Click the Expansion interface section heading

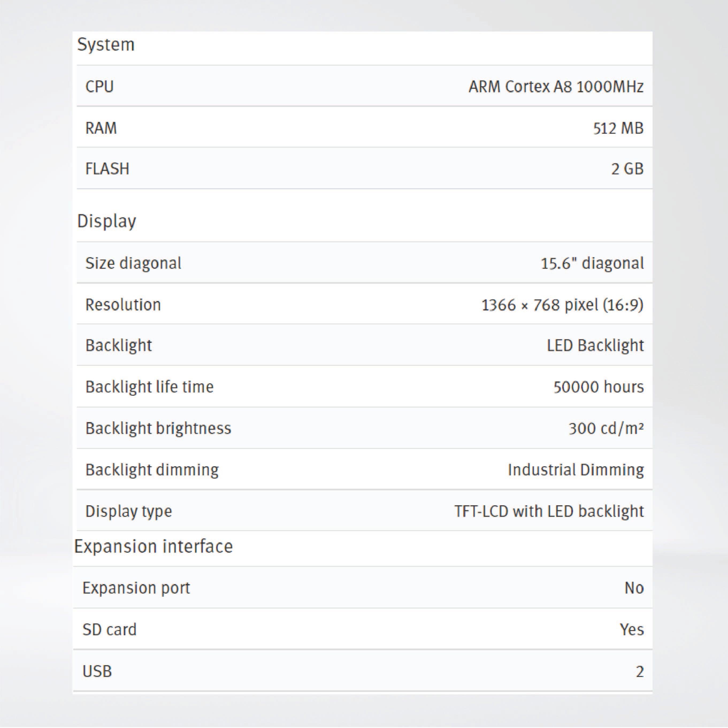pos(154,546)
